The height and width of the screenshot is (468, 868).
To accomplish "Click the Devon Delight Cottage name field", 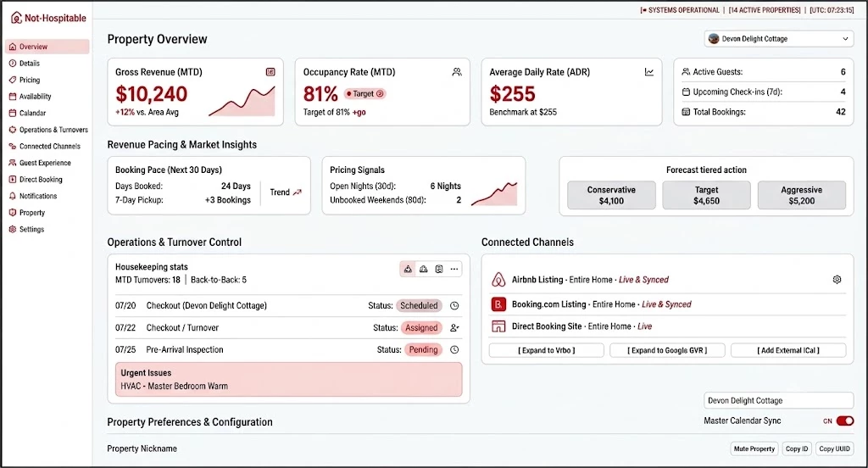I will (779, 400).
